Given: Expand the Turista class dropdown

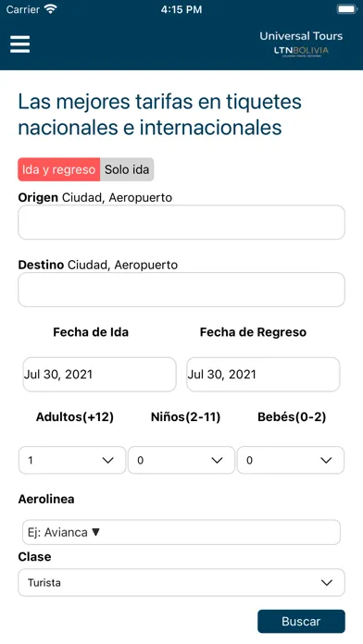Looking at the screenshot, I should [181, 582].
